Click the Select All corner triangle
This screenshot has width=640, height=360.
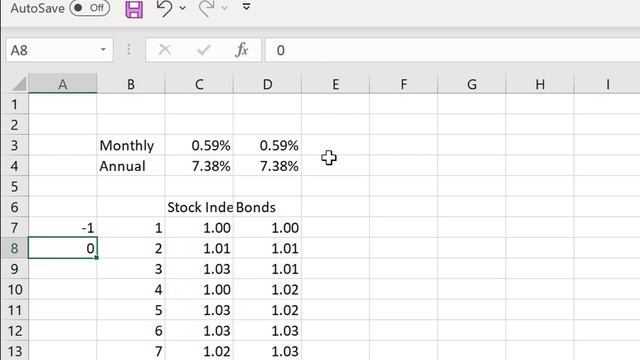[x=19, y=84]
